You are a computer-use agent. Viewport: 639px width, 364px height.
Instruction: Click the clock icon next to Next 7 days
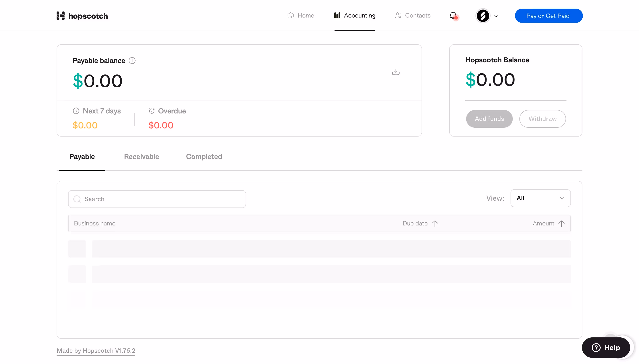tap(76, 111)
